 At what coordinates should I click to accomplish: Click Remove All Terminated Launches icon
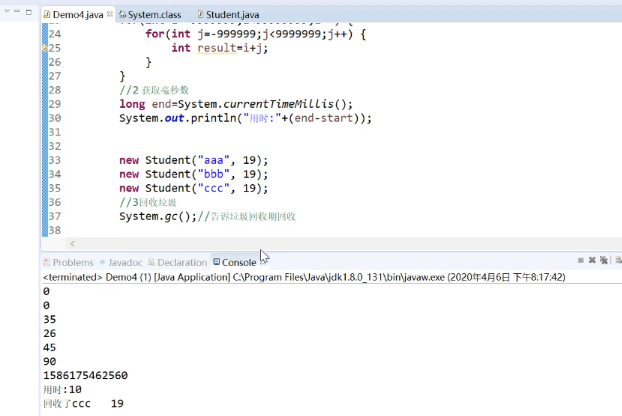(x=604, y=260)
